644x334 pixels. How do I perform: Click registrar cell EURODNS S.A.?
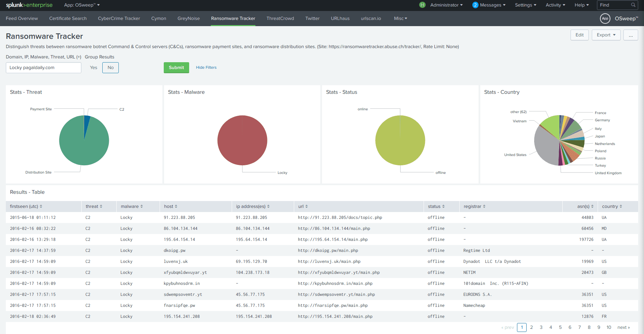tap(478, 294)
